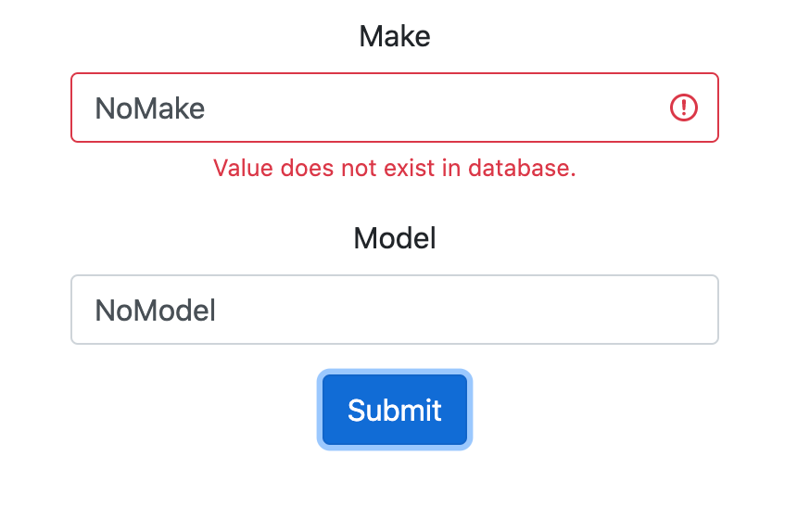Focus the Model input field
Image resolution: width=810 pixels, height=532 pixels.
tap(395, 310)
